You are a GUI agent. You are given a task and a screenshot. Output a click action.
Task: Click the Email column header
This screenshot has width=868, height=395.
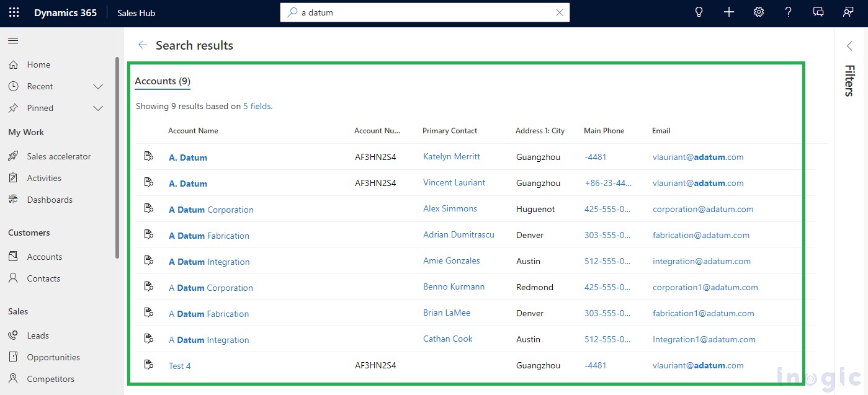click(x=661, y=131)
